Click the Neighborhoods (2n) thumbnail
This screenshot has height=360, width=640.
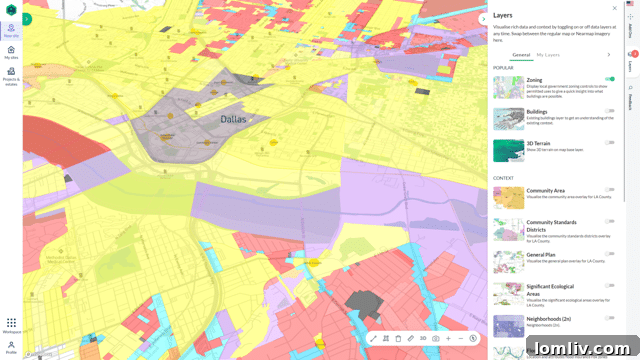click(509, 326)
